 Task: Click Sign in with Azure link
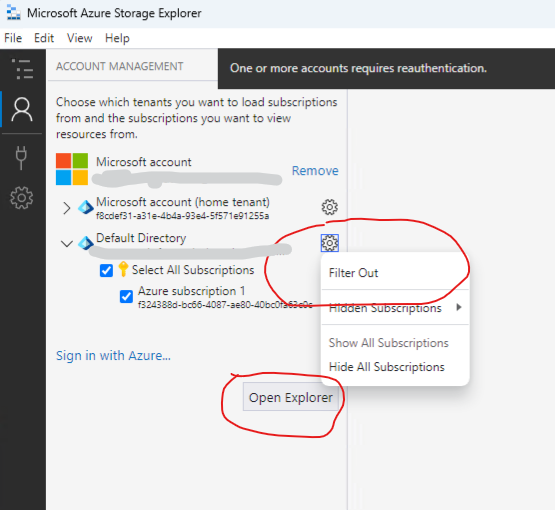[113, 355]
